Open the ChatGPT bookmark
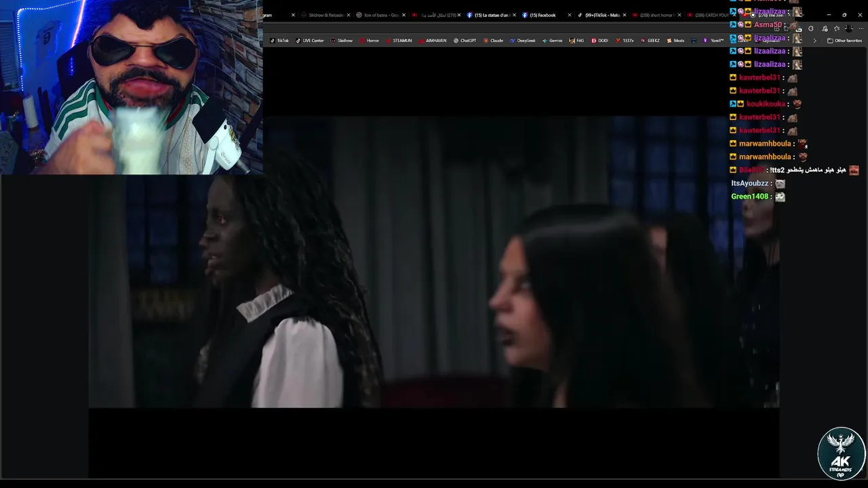Screen dimensions: 868x488 [x=465, y=41]
